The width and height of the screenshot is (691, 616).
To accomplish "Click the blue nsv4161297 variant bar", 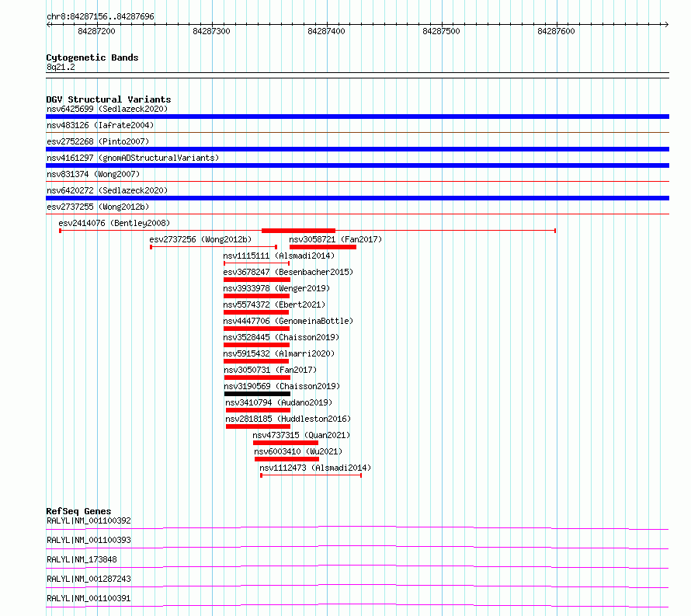I will point(357,165).
